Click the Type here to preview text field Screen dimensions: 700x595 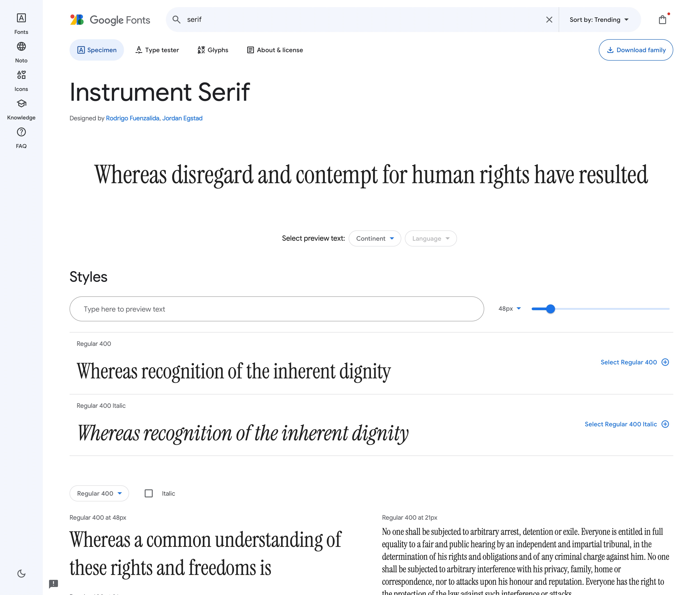276,309
